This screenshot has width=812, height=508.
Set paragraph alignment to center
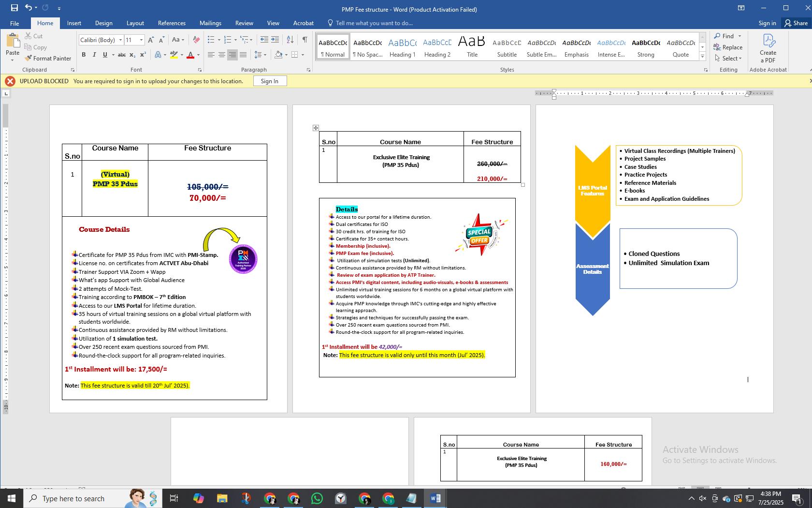(221, 55)
